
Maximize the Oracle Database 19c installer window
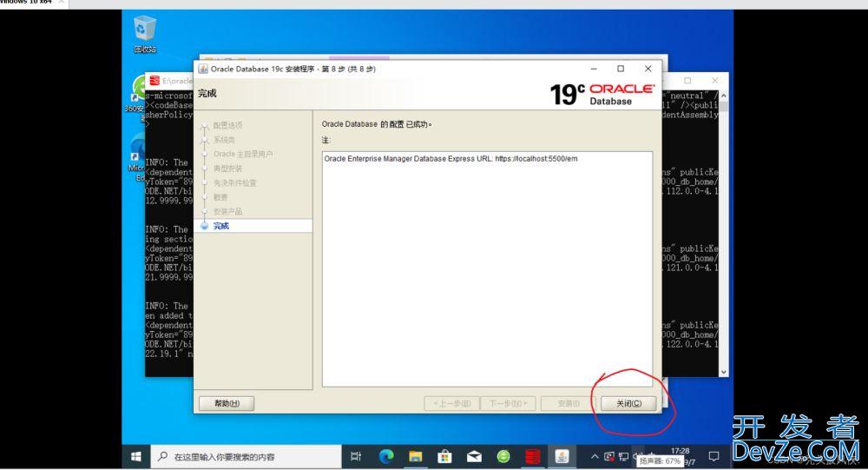point(621,69)
